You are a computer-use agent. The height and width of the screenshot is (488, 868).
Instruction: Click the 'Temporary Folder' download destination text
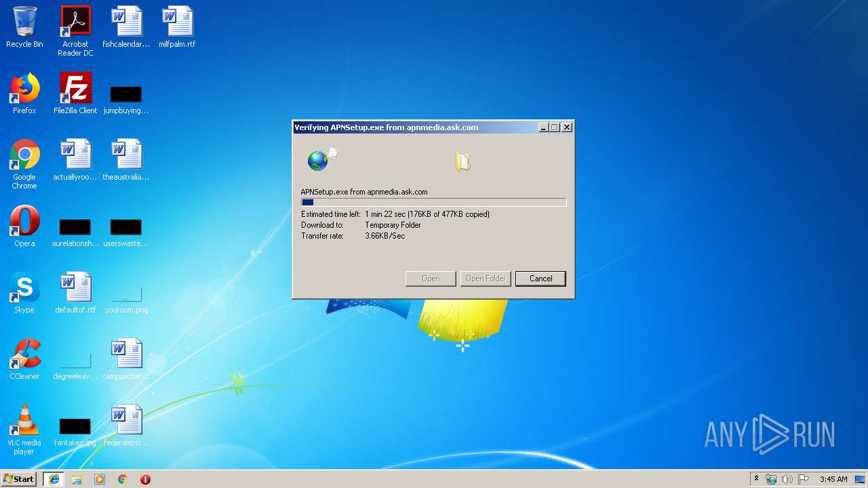pos(393,225)
